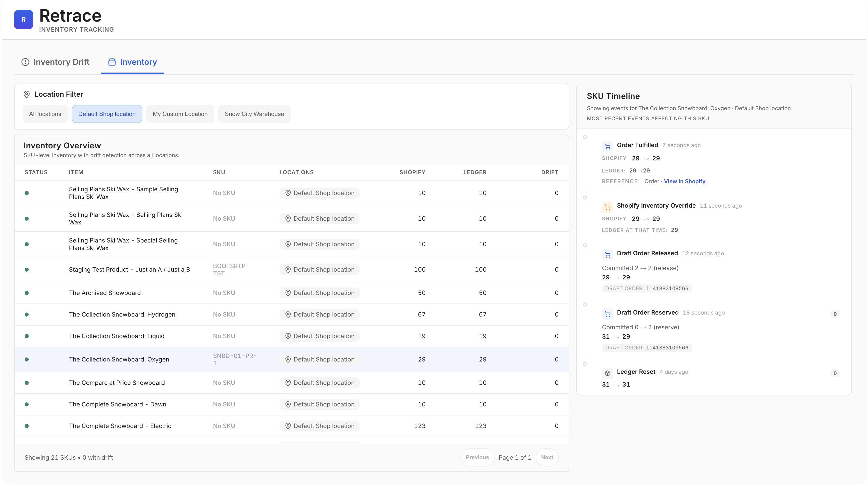Click the Shopify value 123 for Complete Snowboard - Electric
This screenshot has height=486, width=868.
pyautogui.click(x=419, y=426)
